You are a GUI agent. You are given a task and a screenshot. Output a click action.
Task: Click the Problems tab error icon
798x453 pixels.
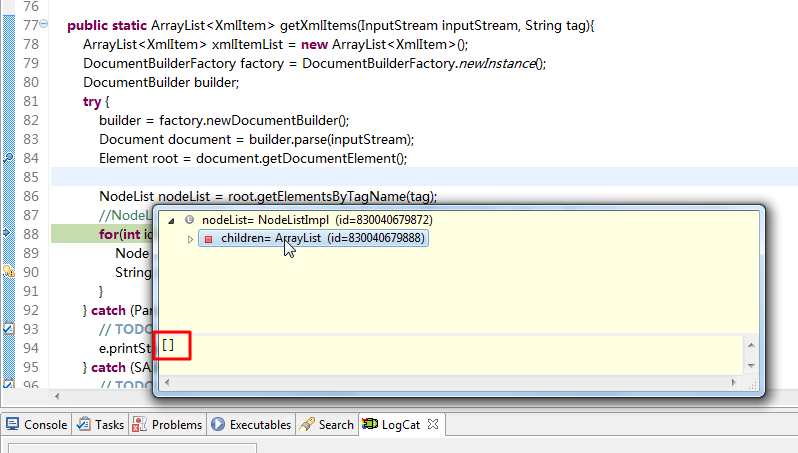pos(138,424)
